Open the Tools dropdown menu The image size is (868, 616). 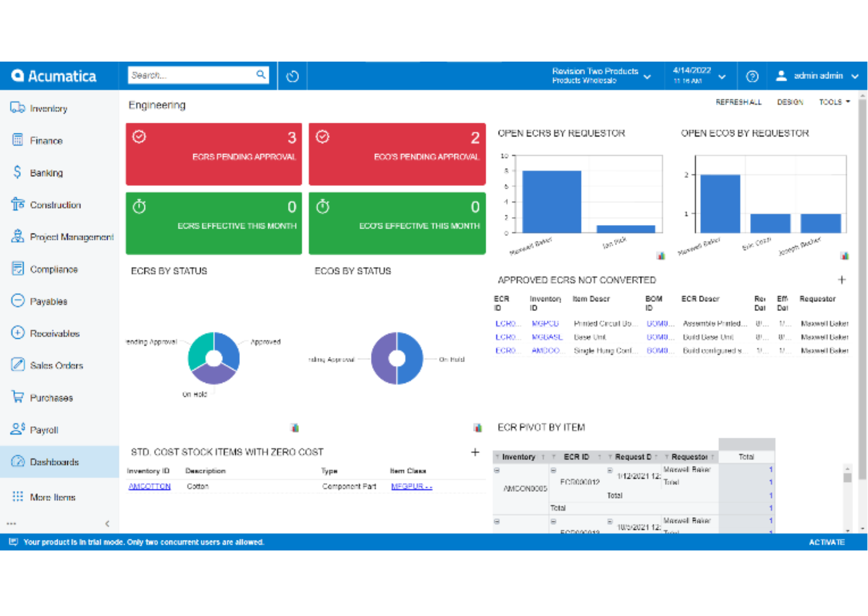click(834, 102)
